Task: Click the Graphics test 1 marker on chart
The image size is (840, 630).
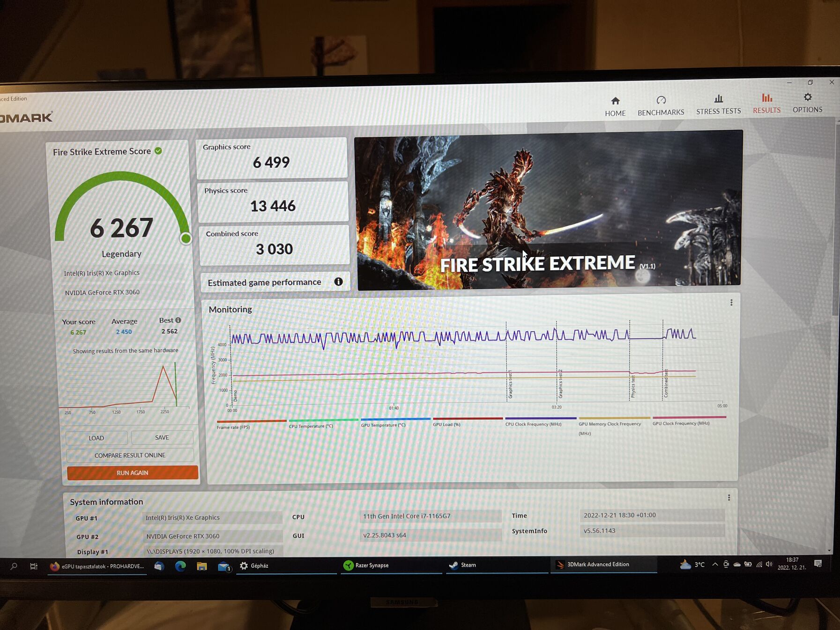Action: (510, 384)
